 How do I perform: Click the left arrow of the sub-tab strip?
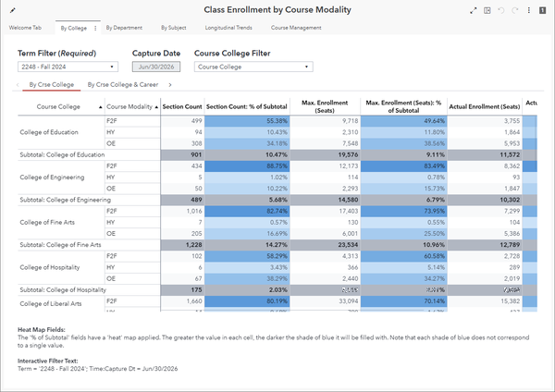point(18,85)
